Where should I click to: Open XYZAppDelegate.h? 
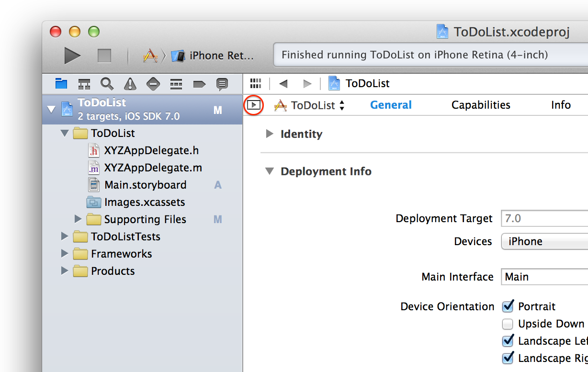143,150
